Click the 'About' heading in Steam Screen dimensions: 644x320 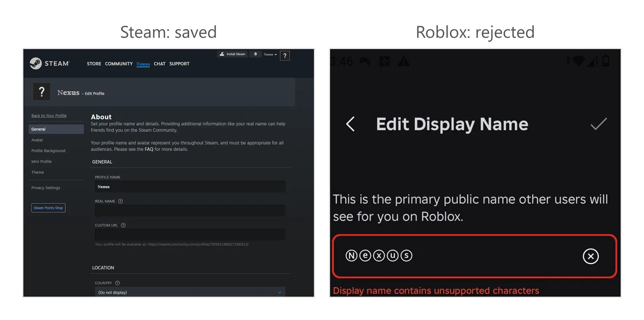(x=101, y=117)
